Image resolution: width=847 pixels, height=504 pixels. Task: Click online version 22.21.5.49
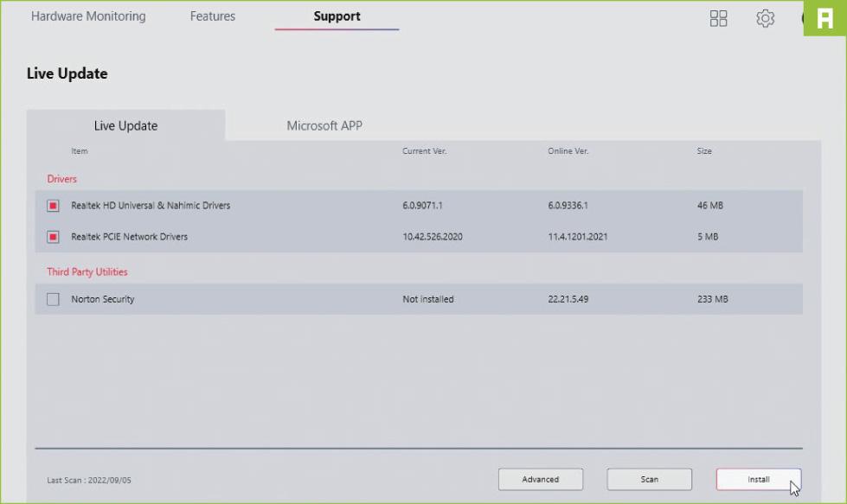click(568, 299)
